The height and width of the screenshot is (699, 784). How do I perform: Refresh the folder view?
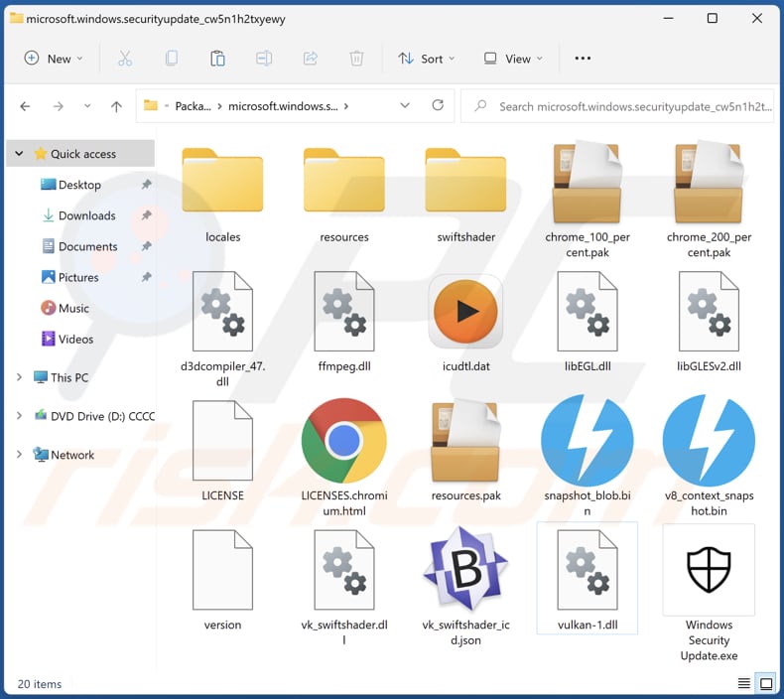tap(438, 105)
